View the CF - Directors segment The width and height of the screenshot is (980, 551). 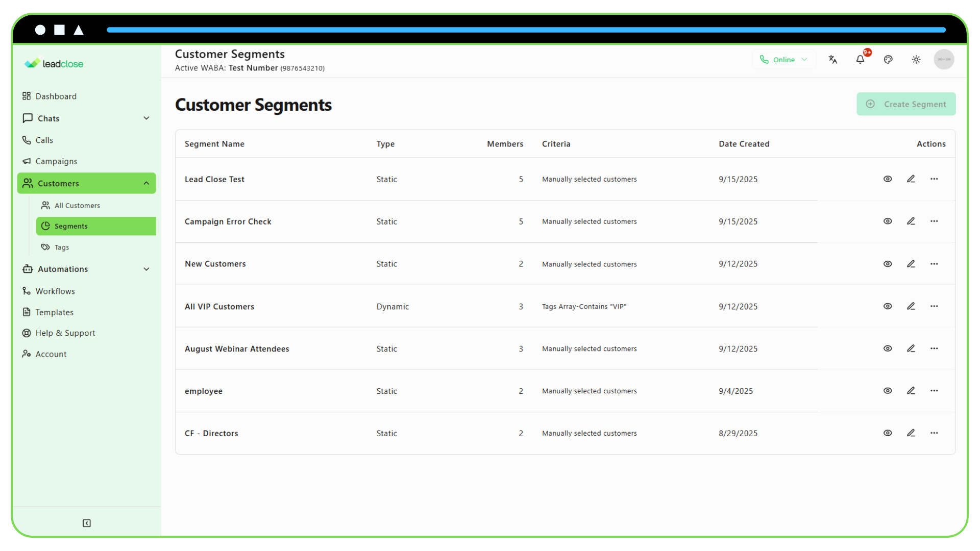(888, 433)
